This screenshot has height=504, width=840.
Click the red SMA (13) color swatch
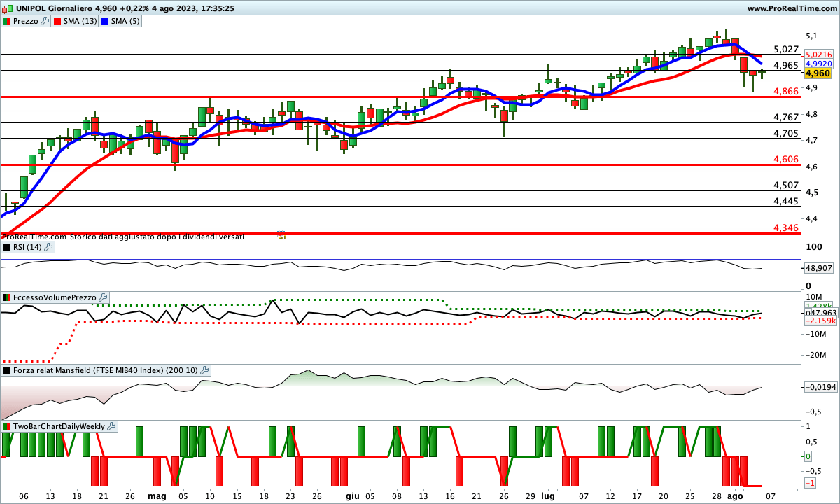click(57, 21)
